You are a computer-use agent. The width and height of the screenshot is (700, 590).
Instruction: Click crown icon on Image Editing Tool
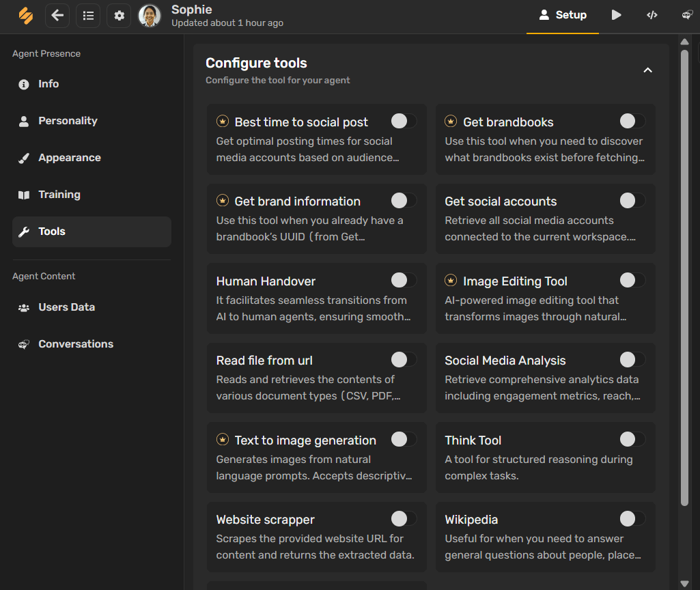pos(451,280)
